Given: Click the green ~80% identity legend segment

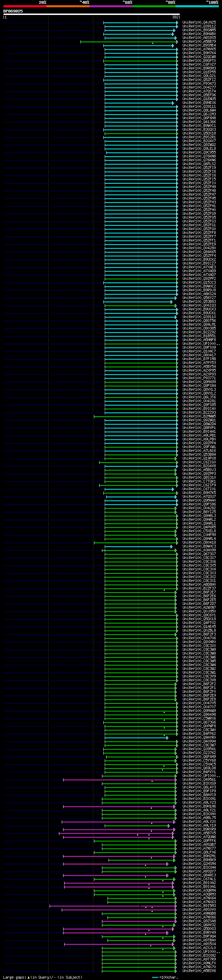Looking at the screenshot, I should pyautogui.click(x=154, y=6).
